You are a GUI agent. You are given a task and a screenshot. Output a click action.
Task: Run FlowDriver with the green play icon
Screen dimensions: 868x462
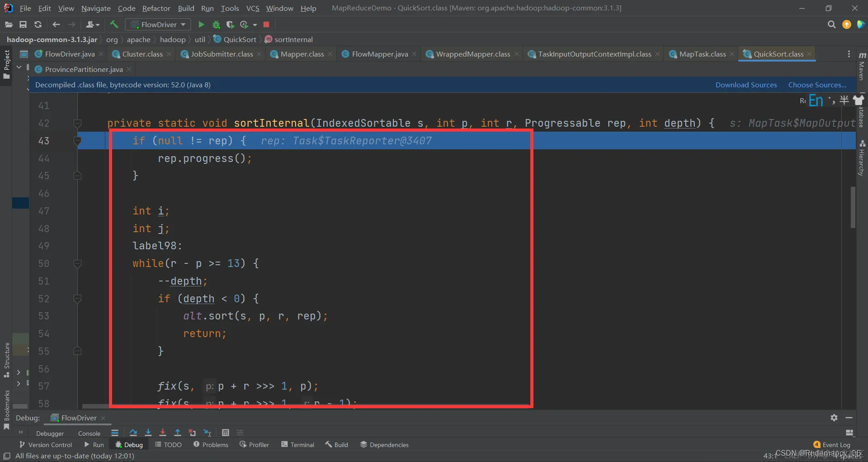(202, 24)
